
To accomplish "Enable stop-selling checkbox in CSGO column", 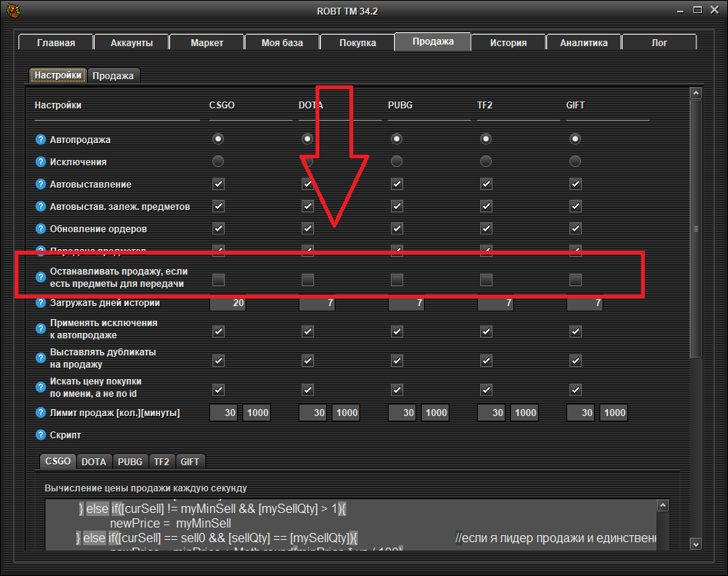I will [219, 280].
